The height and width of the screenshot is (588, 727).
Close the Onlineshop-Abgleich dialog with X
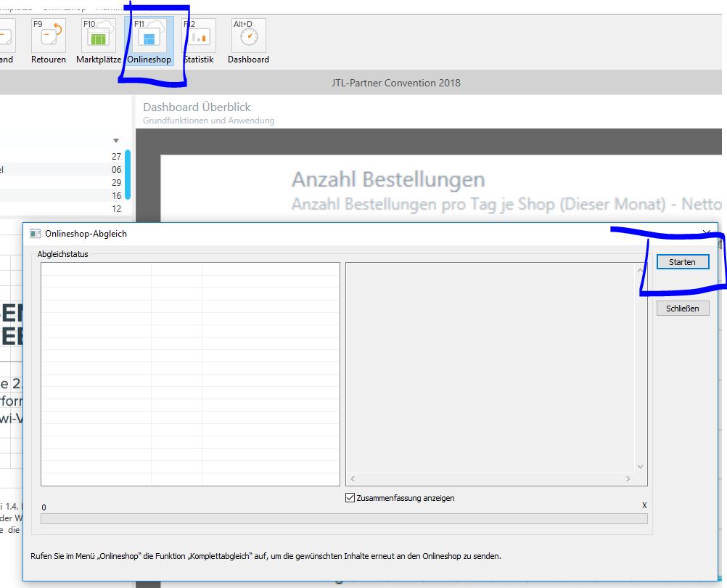pos(706,232)
